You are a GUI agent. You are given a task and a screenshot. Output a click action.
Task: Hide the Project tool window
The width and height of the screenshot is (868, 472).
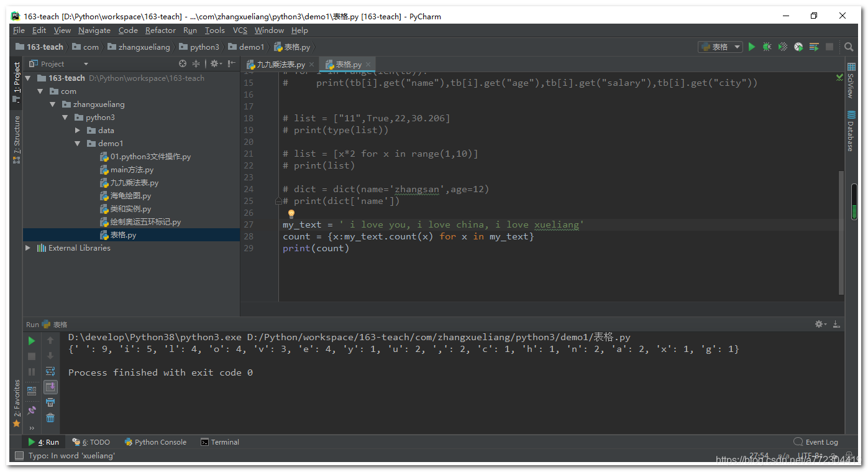231,63
